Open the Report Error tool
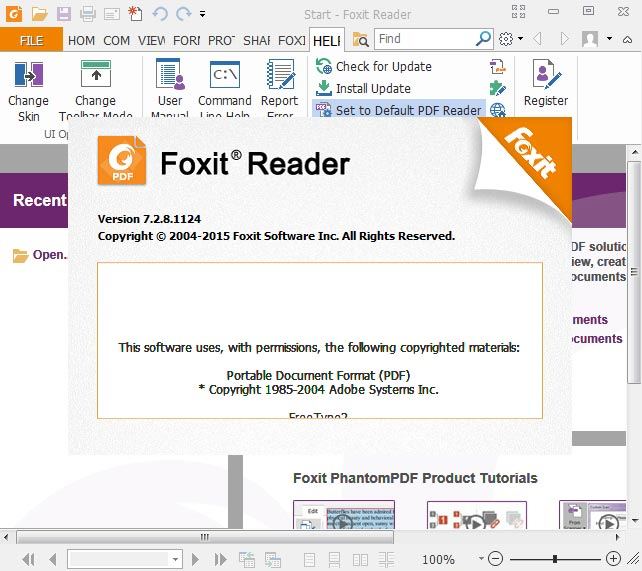The height and width of the screenshot is (571, 642). [x=280, y=88]
